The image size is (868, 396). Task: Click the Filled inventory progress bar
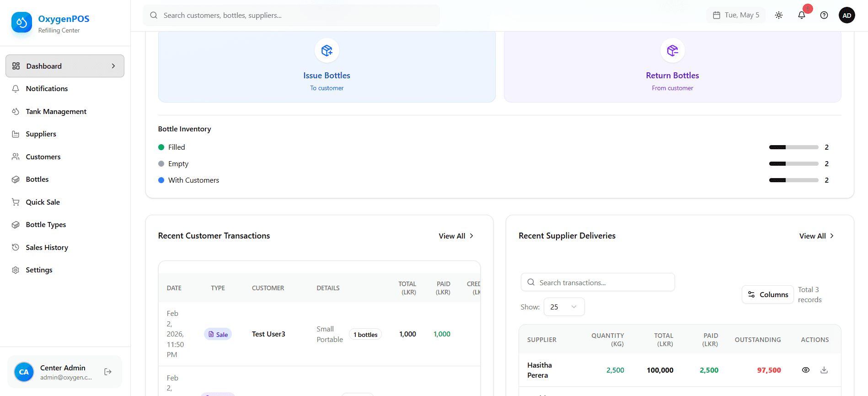794,147
